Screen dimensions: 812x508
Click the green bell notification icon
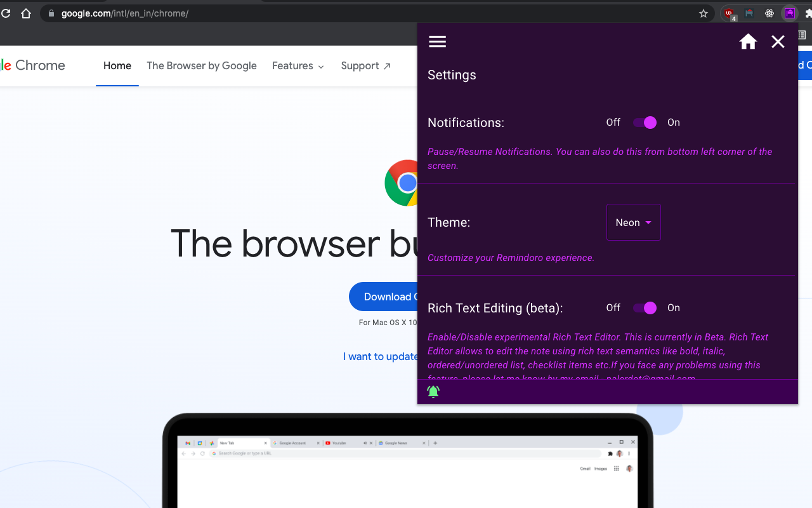(433, 392)
